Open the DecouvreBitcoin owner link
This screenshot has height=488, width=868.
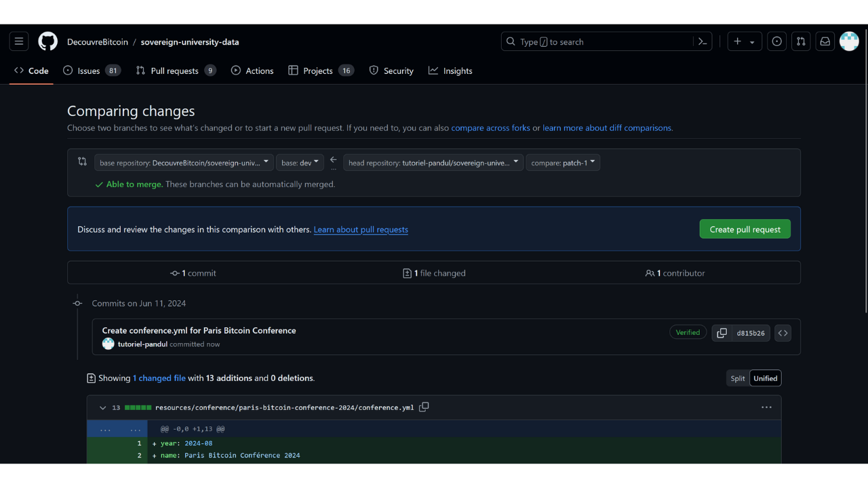click(98, 42)
